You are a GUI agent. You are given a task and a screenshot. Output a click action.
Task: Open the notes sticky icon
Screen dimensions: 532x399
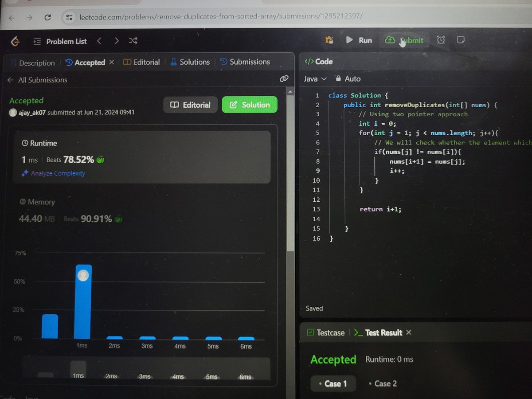coord(461,40)
